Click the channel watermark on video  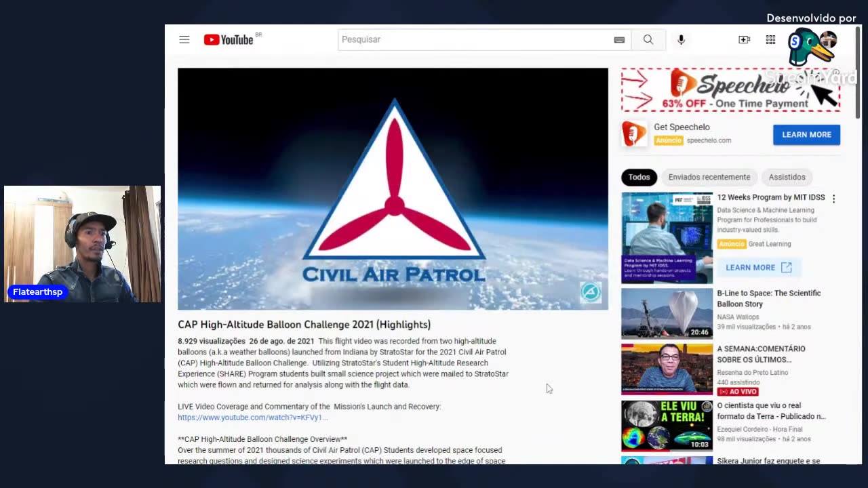click(591, 291)
